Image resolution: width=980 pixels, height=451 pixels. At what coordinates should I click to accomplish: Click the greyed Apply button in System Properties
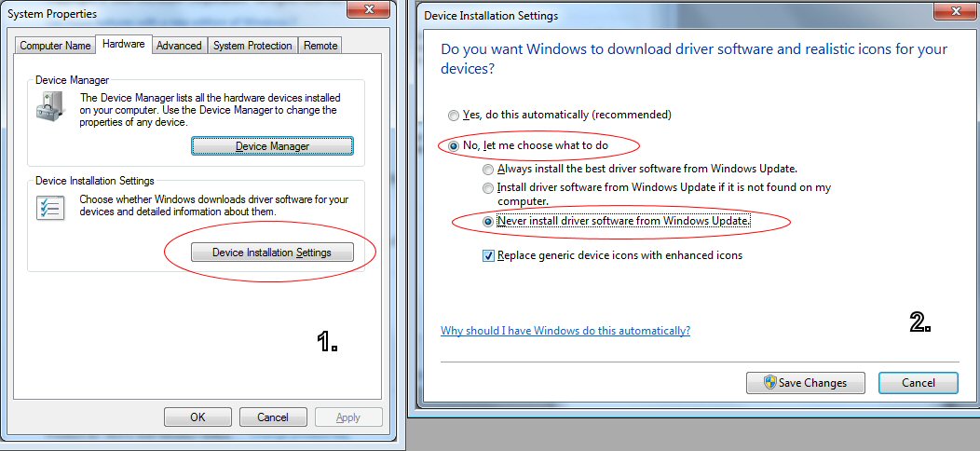(348, 417)
